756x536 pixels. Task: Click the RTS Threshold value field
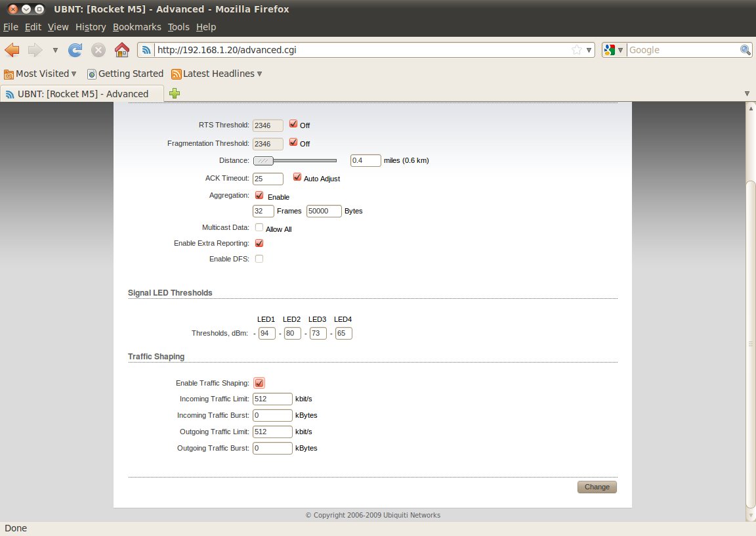pyautogui.click(x=268, y=125)
